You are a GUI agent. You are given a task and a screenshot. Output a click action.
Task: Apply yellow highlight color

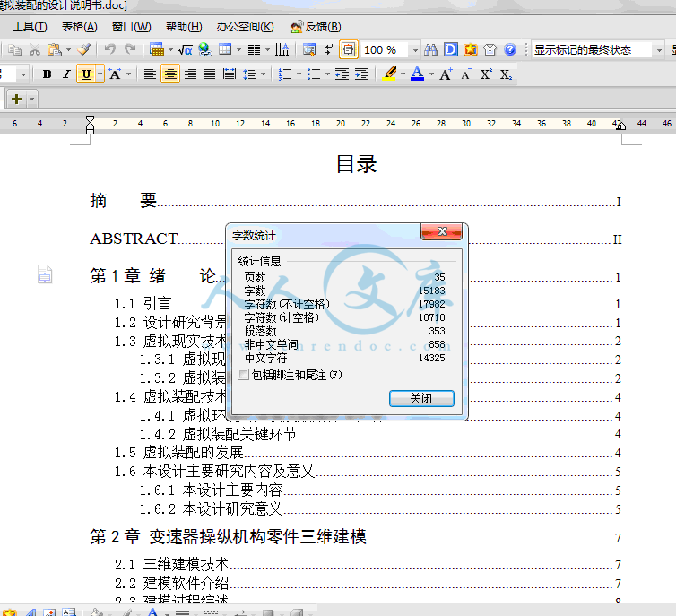click(x=389, y=74)
